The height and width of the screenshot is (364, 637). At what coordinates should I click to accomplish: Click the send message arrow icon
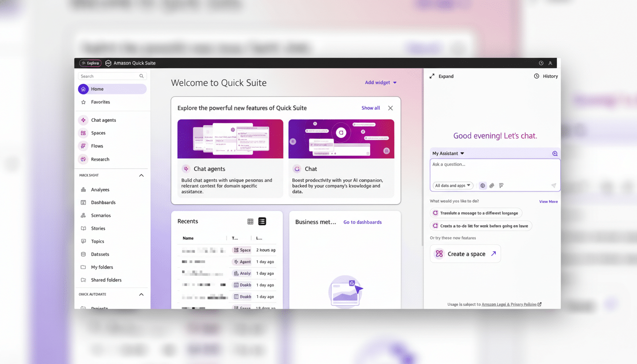click(553, 186)
